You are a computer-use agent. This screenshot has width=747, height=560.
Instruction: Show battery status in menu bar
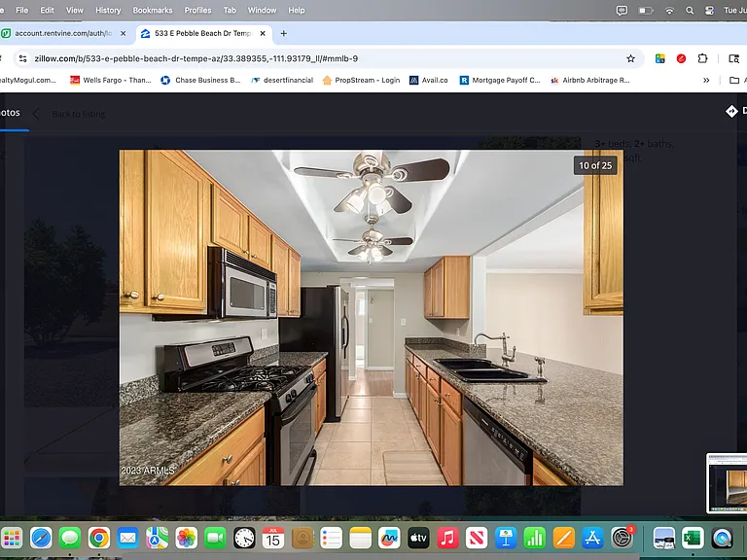[646, 11]
